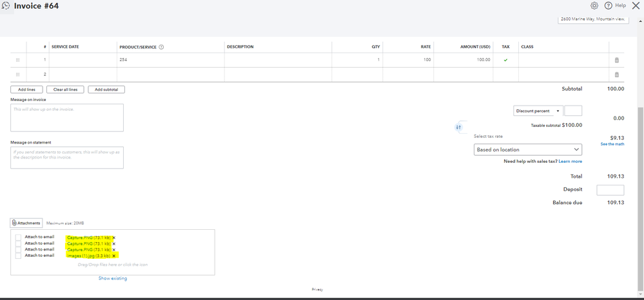This screenshot has width=644, height=300.
Task: Click the Show existing link
Action: [x=113, y=278]
